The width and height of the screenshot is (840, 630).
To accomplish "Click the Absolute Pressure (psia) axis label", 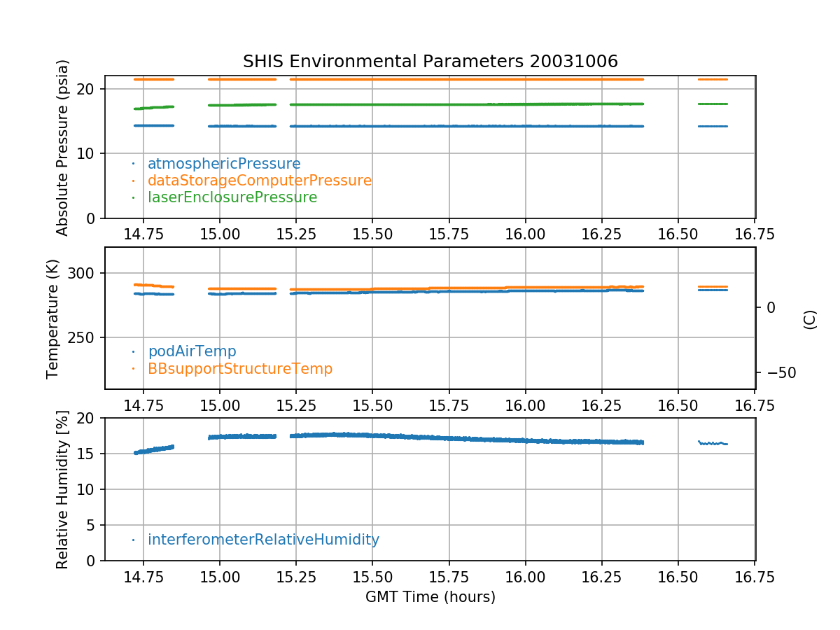I will [x=63, y=147].
